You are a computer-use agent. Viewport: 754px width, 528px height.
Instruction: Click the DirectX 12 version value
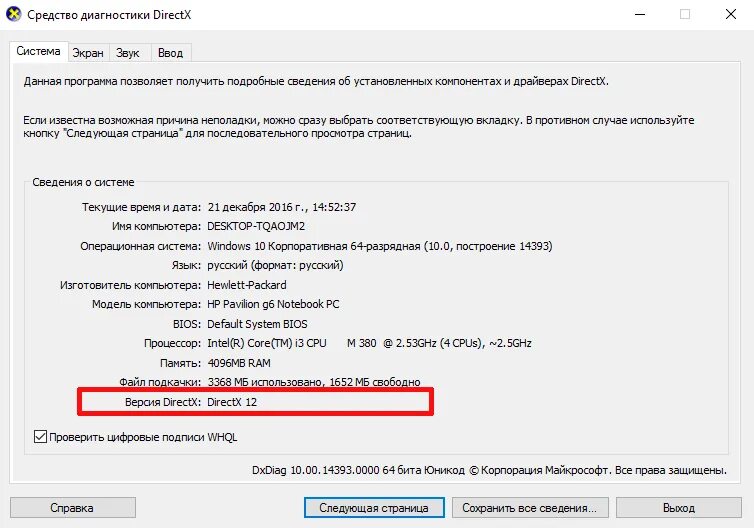[x=232, y=402]
